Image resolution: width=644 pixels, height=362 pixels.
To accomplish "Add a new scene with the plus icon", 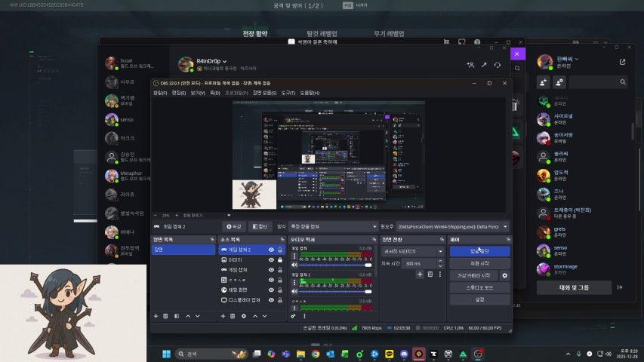I will pos(156,316).
